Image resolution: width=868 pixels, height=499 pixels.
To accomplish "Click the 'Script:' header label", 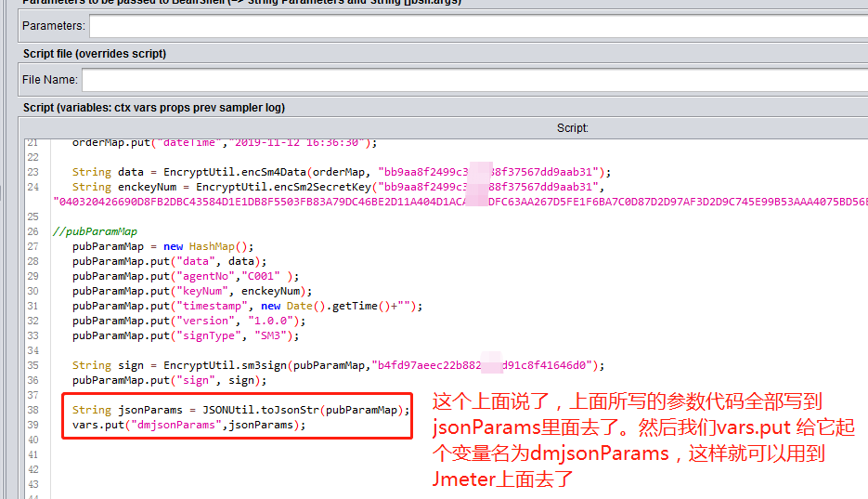I will pos(573,128).
